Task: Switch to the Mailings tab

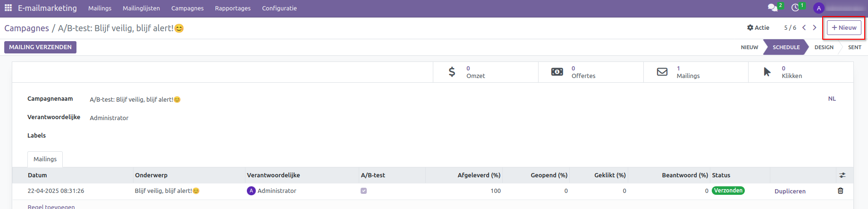Action: [x=45, y=159]
